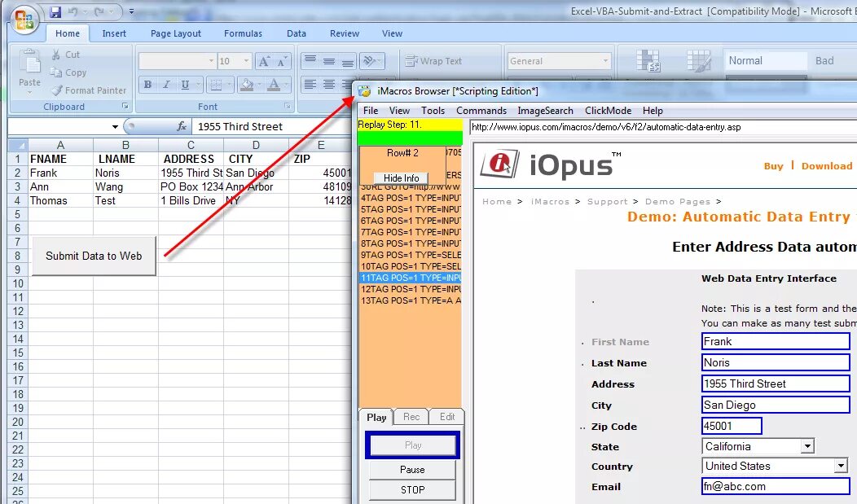The height and width of the screenshot is (504, 857).
Task: Click the Center text alignment icon
Action: tap(328, 84)
